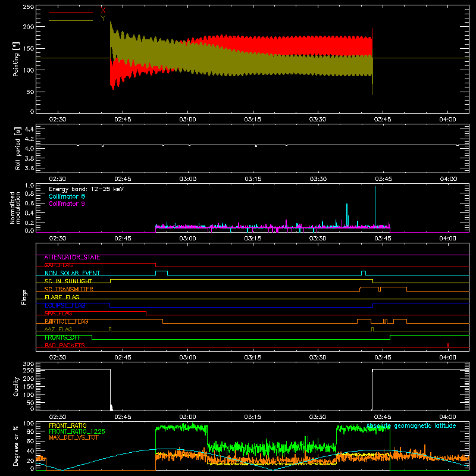The height and width of the screenshot is (476, 476).
Task: Click the SC_TRANSMITTER flag label
Action: 69,289
